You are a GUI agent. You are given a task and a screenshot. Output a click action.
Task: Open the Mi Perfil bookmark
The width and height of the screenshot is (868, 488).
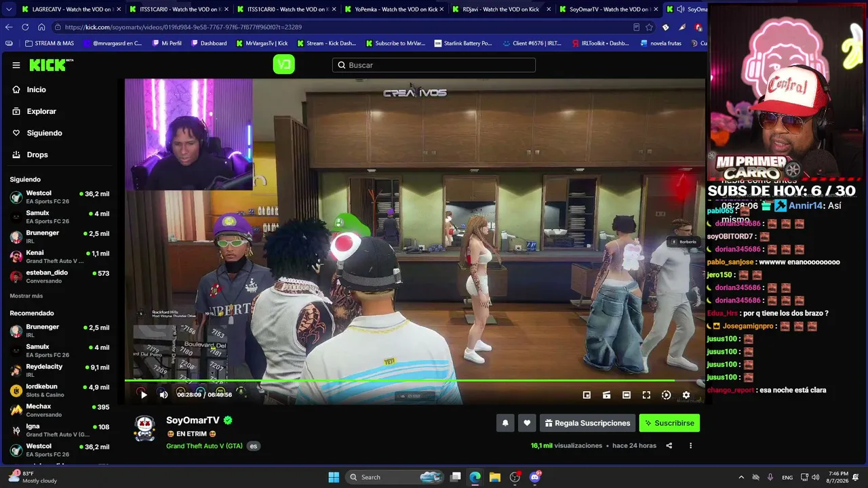tap(166, 43)
